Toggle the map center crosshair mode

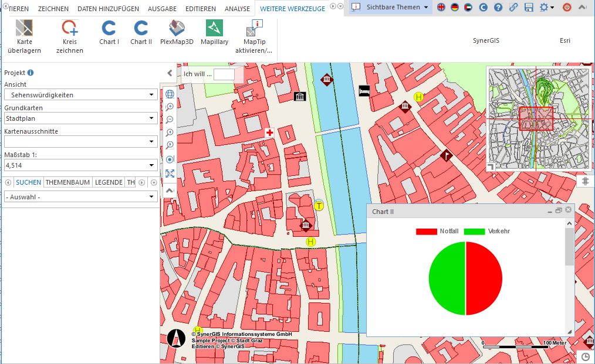tap(170, 159)
